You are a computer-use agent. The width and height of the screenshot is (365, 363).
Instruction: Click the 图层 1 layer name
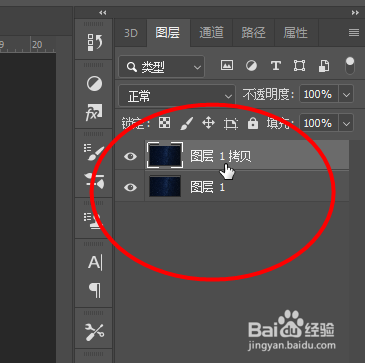(x=207, y=187)
